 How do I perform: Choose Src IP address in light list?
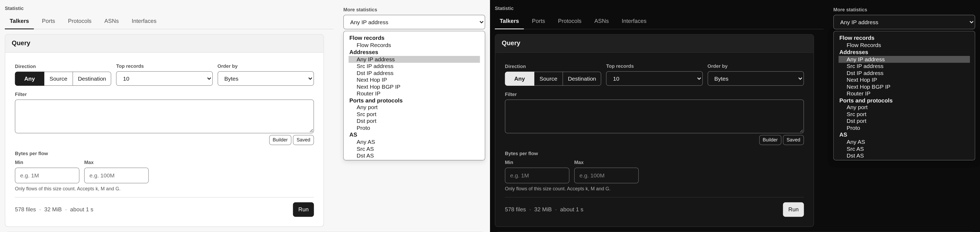(x=414, y=66)
